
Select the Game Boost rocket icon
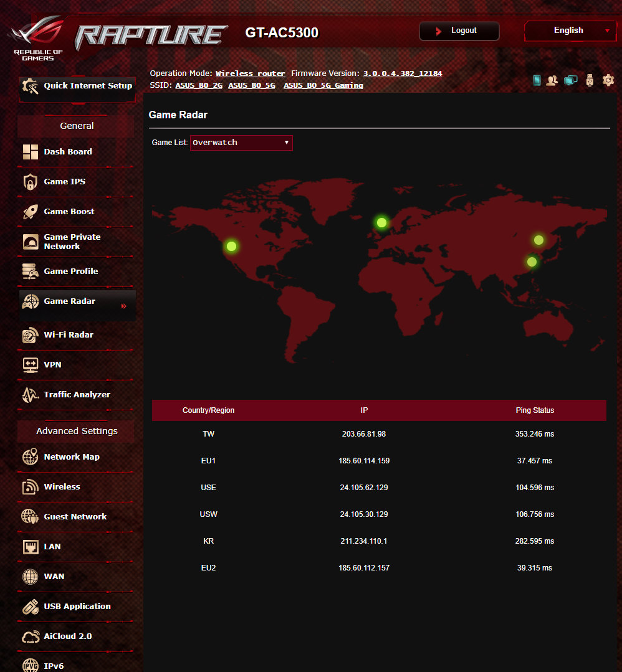coord(30,212)
